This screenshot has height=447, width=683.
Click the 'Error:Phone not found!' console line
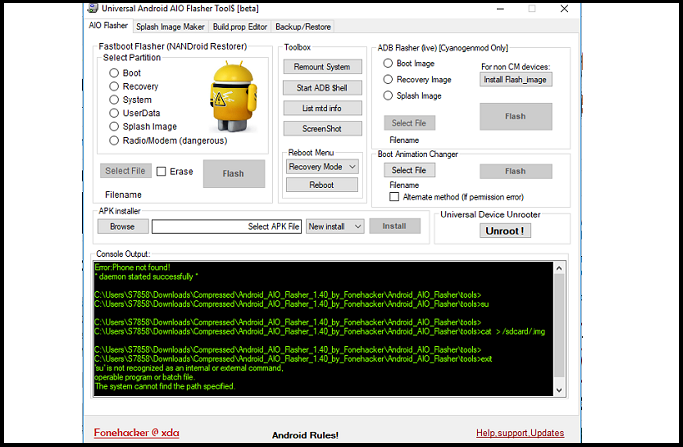(132, 268)
